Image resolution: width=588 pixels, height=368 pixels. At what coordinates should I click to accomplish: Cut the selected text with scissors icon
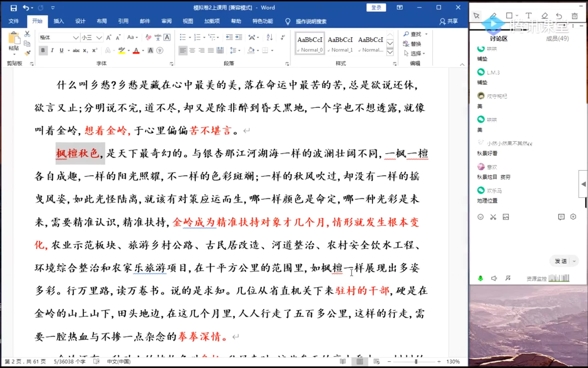click(27, 34)
